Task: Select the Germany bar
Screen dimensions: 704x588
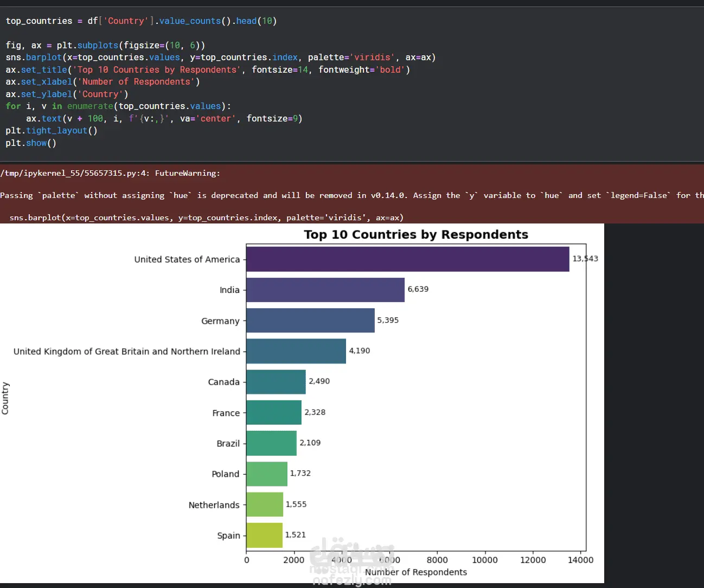Action: [311, 321]
